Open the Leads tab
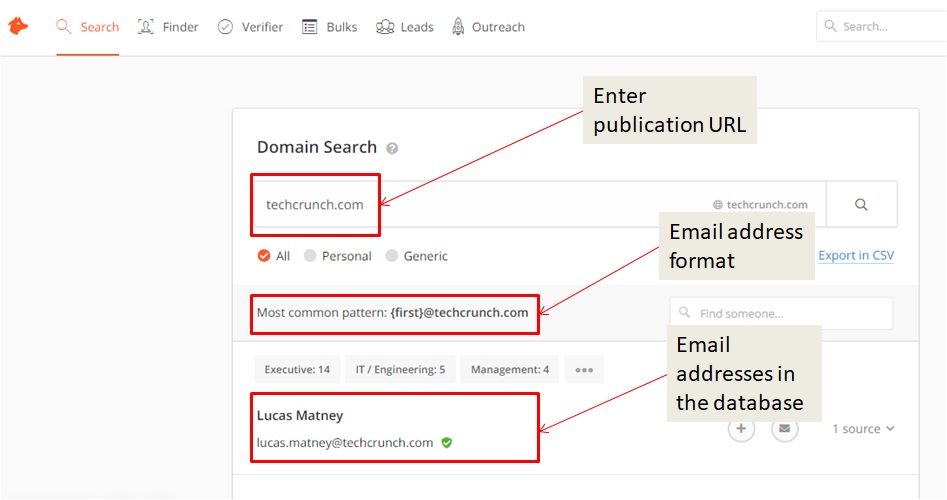Viewport: 947px width, 500px height. (405, 27)
